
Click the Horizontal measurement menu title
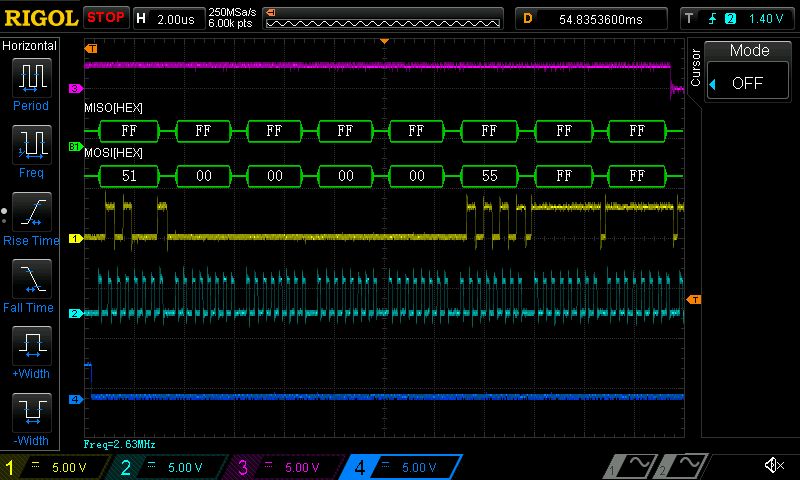coord(30,46)
